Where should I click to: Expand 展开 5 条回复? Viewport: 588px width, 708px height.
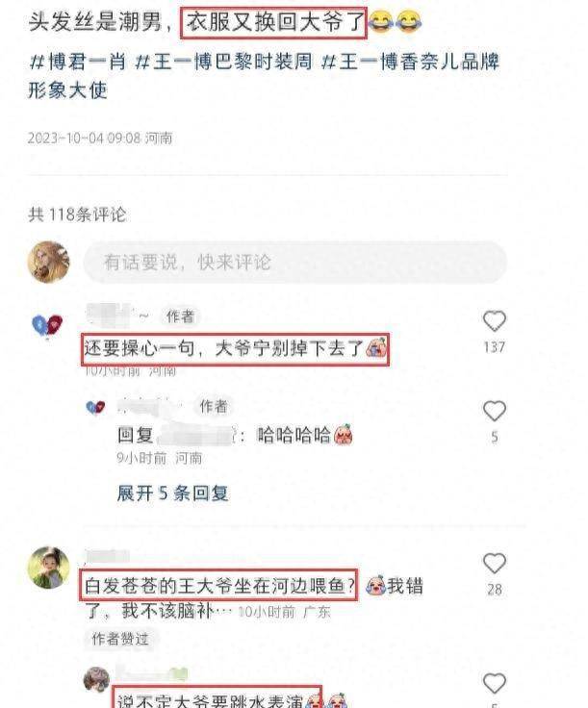172,493
